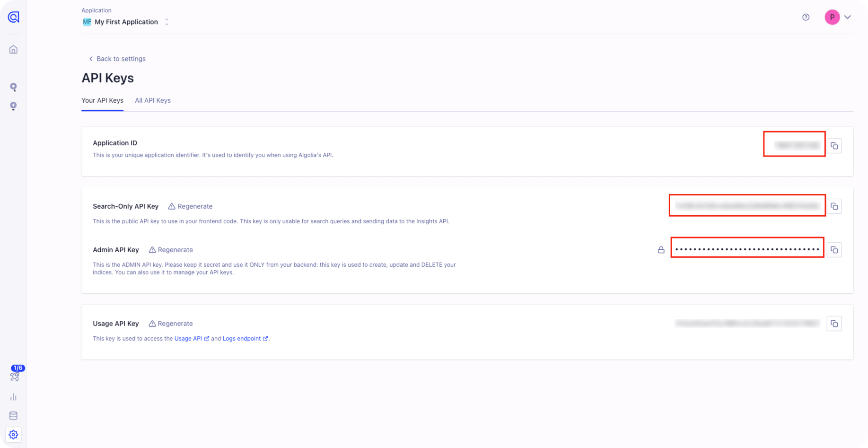The height and width of the screenshot is (448, 868).
Task: Click the Admin API Key label
Action: coord(116,250)
